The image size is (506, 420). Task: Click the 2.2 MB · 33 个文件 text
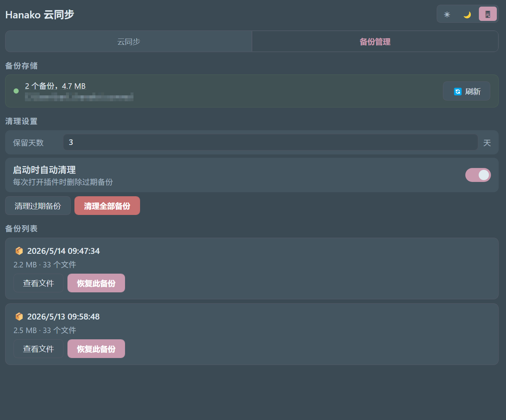tap(45, 264)
